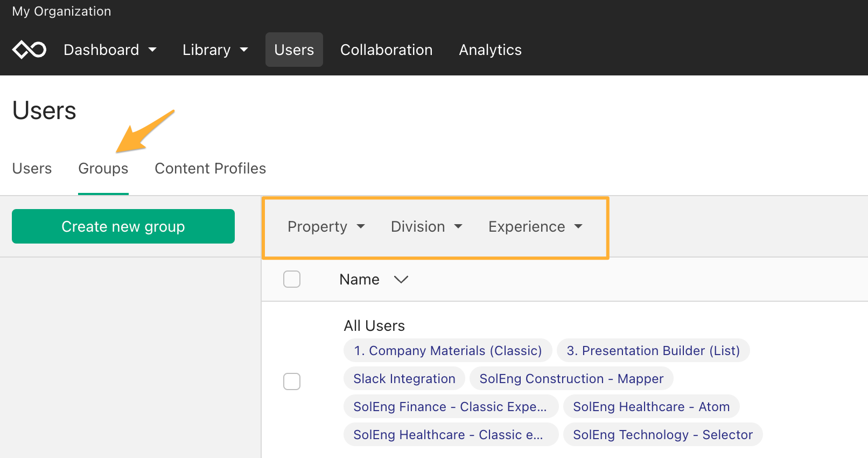This screenshot has width=868, height=458.
Task: Select Users in the top navigation
Action: (294, 50)
